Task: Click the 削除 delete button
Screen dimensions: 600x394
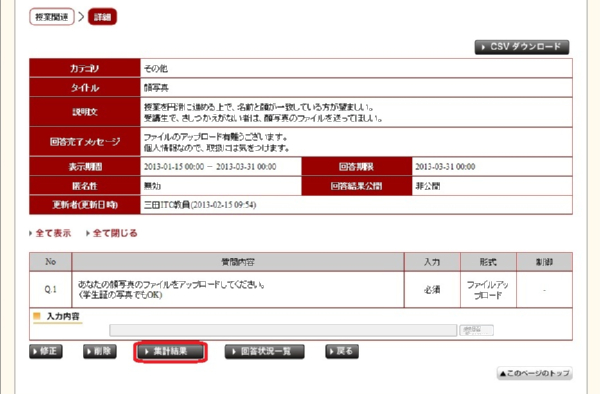Action: click(100, 351)
